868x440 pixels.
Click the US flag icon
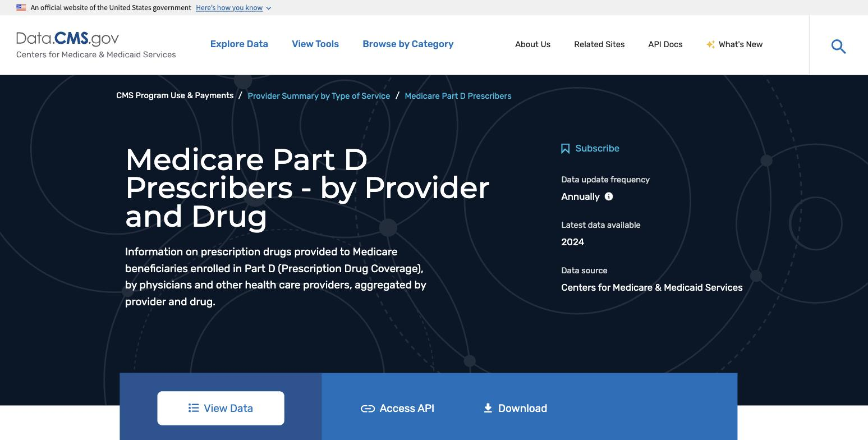[21, 8]
